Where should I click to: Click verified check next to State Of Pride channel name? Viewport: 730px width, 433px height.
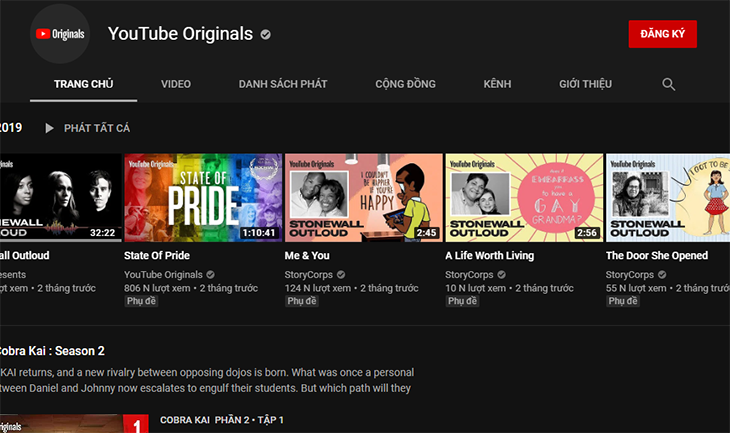210,275
